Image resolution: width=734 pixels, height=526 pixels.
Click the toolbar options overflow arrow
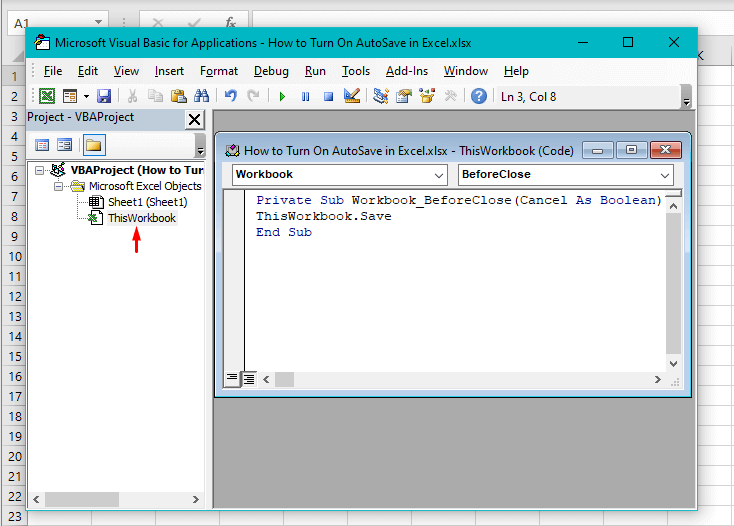tap(686, 97)
